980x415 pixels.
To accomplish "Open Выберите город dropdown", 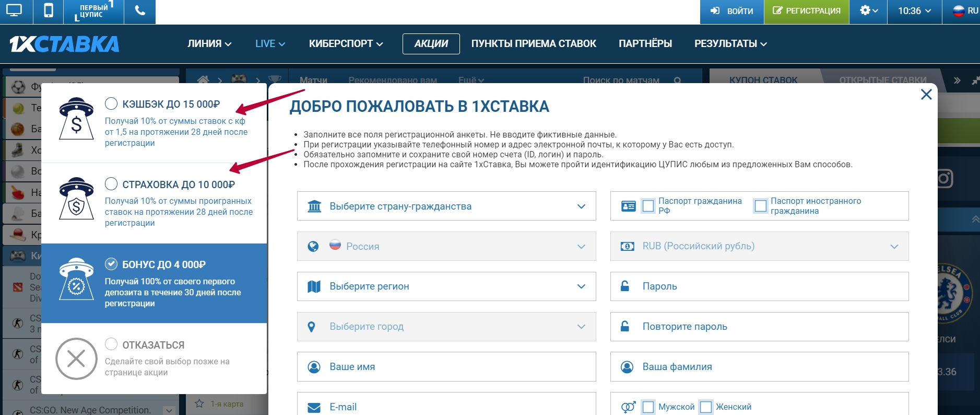I will (446, 327).
